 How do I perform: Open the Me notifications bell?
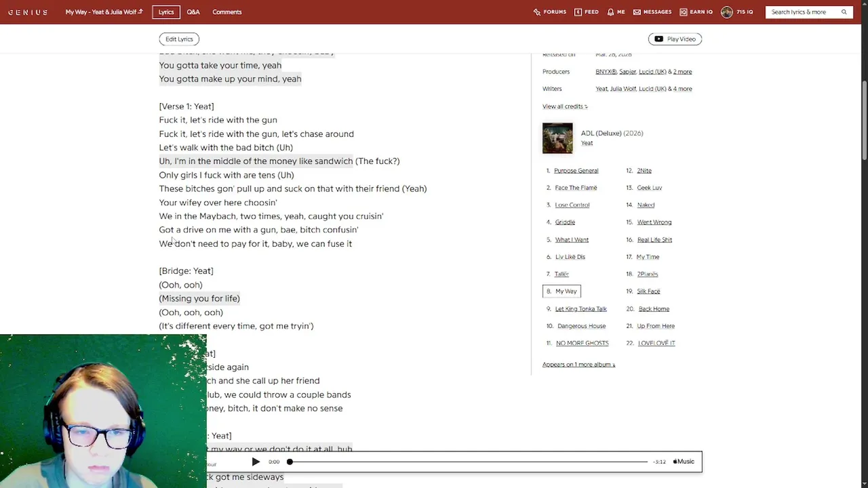[x=616, y=12]
